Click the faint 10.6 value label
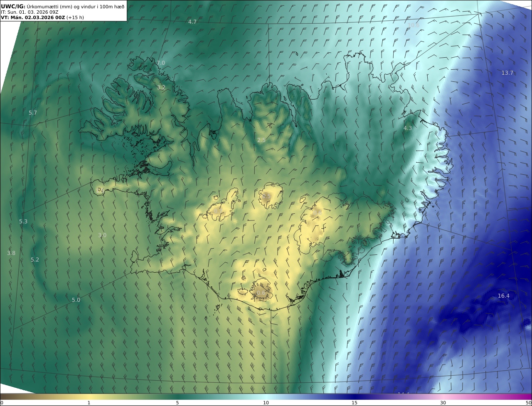The width and height of the screenshot is (532, 406). pyautogui.click(x=414, y=25)
